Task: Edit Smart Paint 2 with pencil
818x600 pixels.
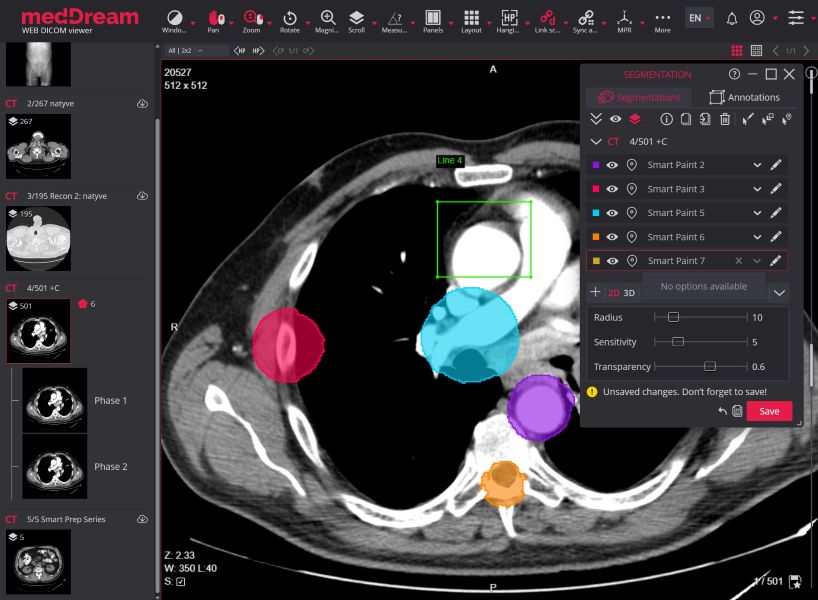Action: [776, 165]
